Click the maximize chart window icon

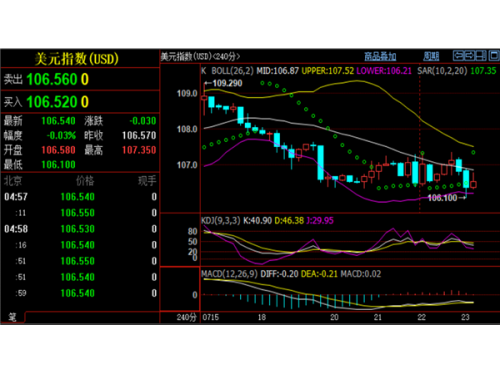coord(494,56)
